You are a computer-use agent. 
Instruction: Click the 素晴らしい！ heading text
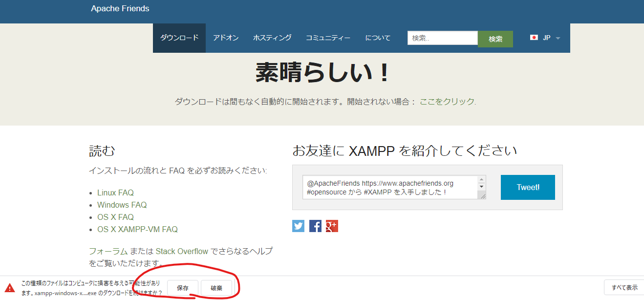click(x=323, y=73)
